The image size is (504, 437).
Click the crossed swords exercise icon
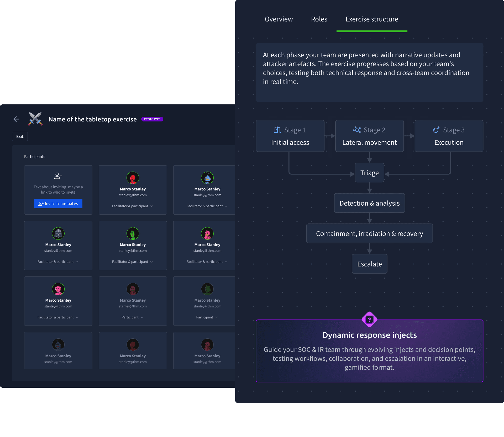coord(35,119)
